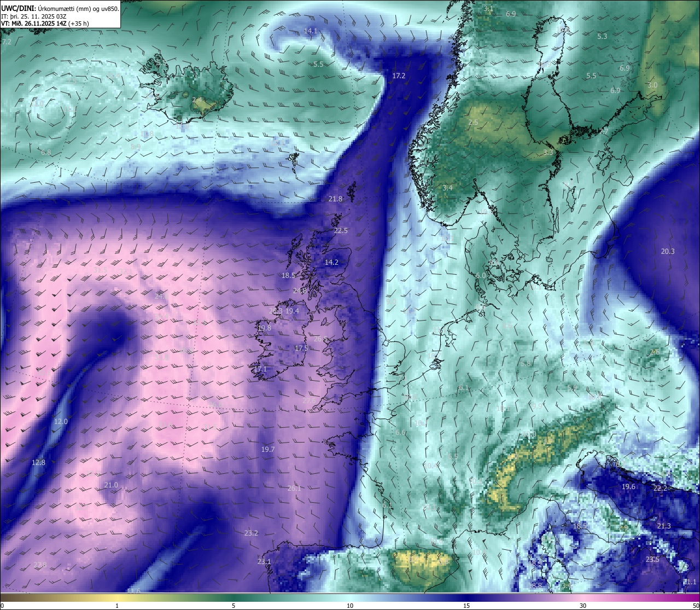Image resolution: width=700 pixels, height=610 pixels.
Task: Click the 14.2 value over Scotland
Action: [331, 262]
